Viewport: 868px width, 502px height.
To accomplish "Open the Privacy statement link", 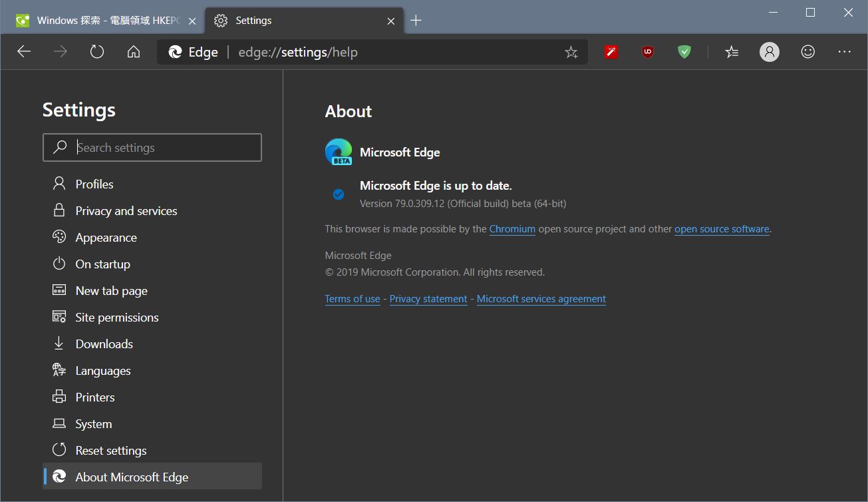I will pos(428,299).
